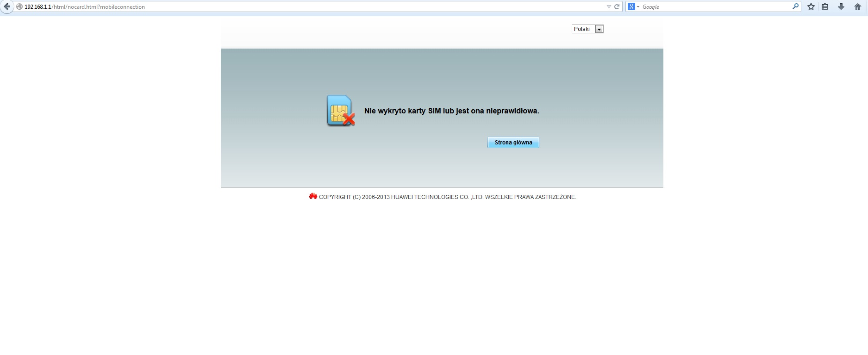Viewport: 868px width, 355px height.
Task: Click the magnifier icon in Google search box
Action: pos(795,6)
